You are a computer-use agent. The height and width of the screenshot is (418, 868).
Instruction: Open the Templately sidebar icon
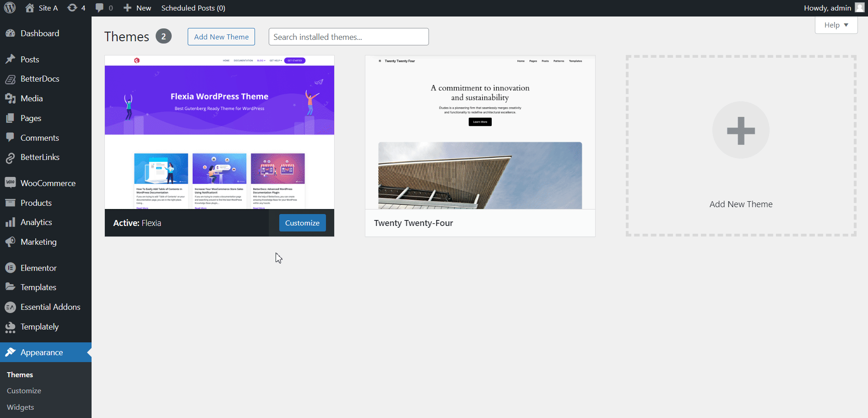[11, 326]
